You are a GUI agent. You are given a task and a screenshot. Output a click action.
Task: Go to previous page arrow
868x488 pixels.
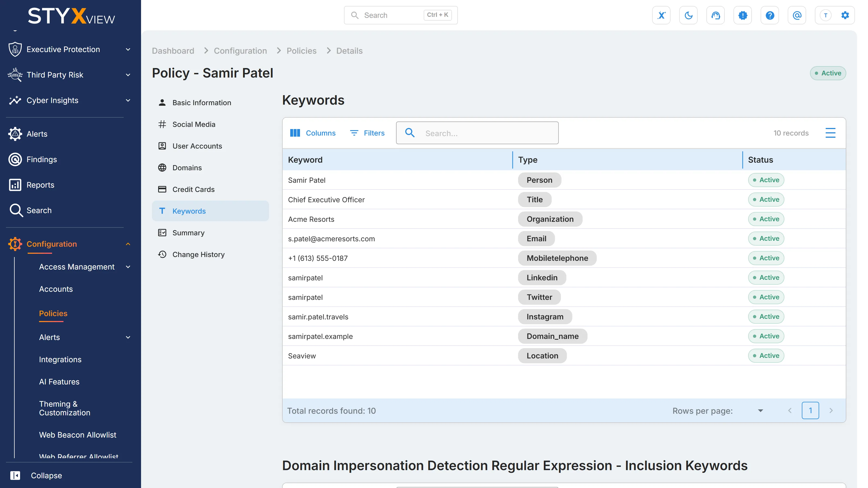click(790, 410)
